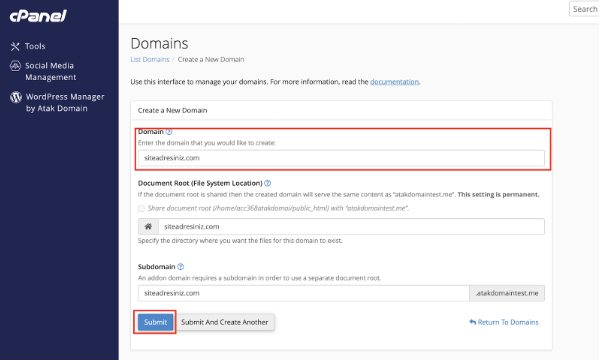Screen dimensions: 600x361
Task: Click Return To Domains link
Action: click(504, 322)
